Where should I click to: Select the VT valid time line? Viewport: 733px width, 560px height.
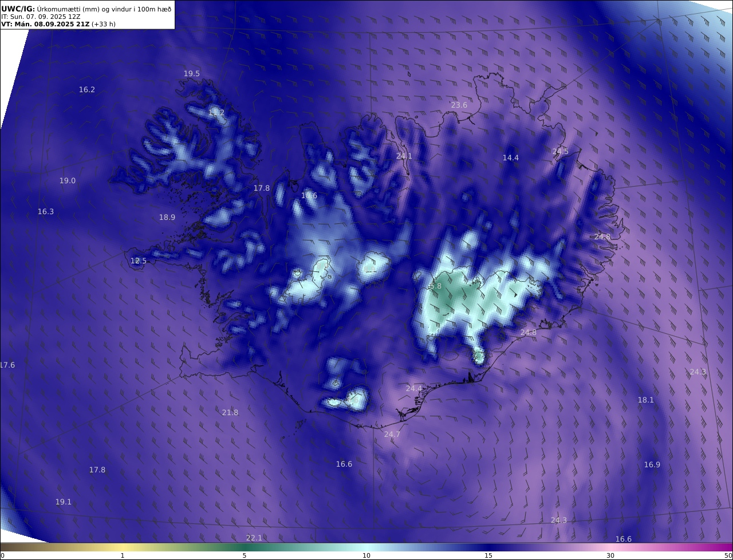click(x=58, y=24)
